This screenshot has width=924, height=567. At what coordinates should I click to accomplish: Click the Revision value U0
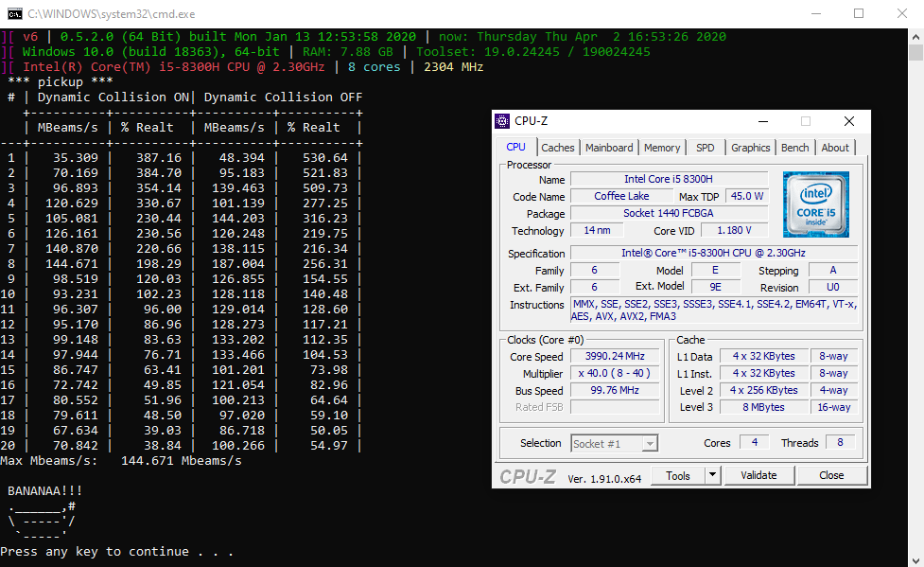pos(832,287)
